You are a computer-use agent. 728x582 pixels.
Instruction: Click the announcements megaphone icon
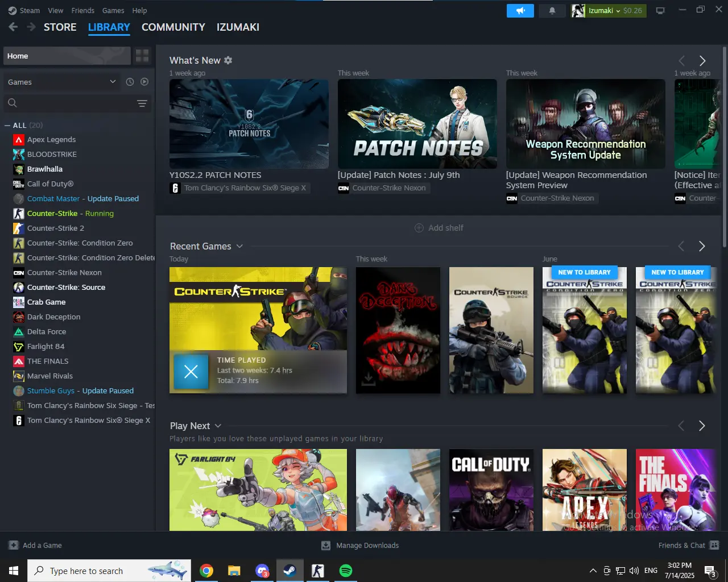tap(520, 11)
